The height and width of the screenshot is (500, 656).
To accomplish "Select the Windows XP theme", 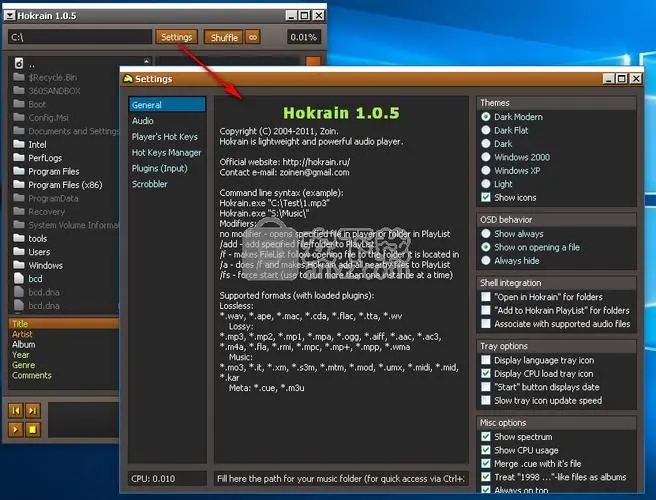I will (511, 170).
